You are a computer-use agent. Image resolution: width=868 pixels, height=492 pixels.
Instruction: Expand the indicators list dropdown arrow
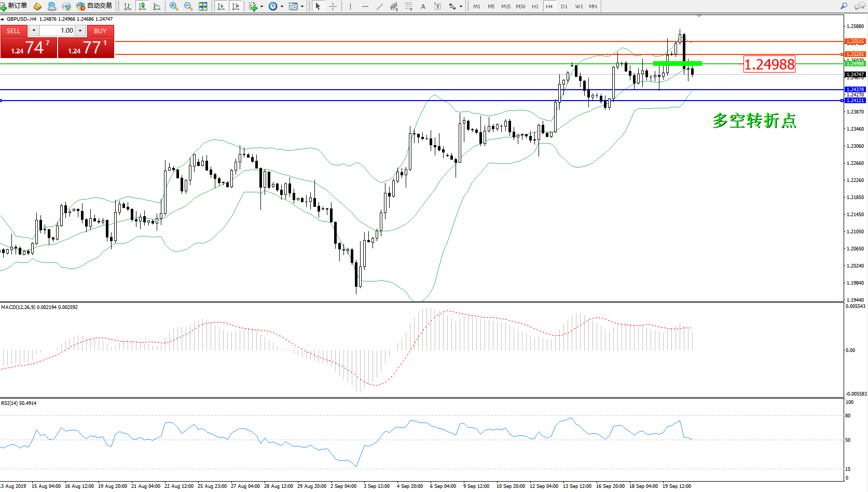click(x=261, y=7)
